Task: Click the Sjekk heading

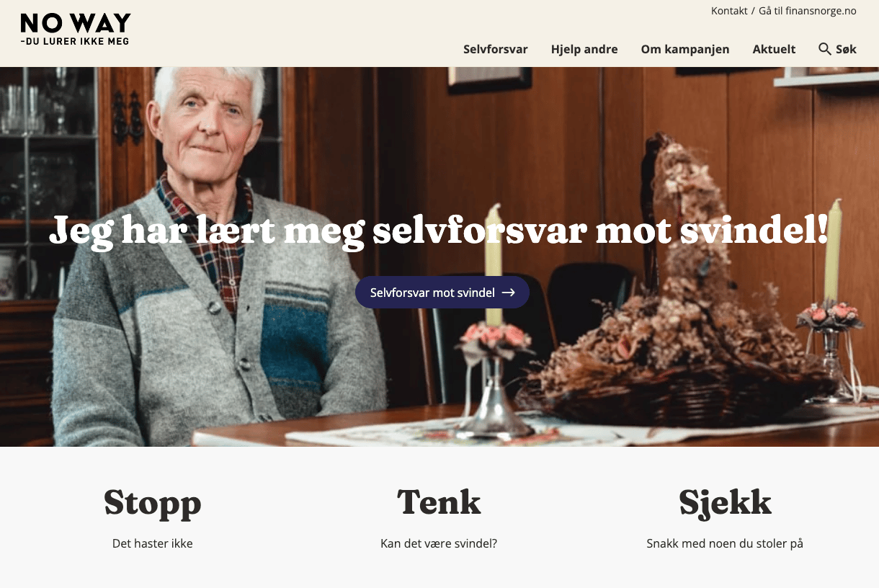Action: point(725,503)
